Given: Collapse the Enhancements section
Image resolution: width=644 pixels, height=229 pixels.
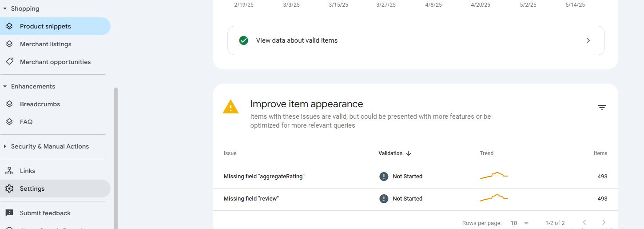Looking at the screenshot, I should click(5, 86).
